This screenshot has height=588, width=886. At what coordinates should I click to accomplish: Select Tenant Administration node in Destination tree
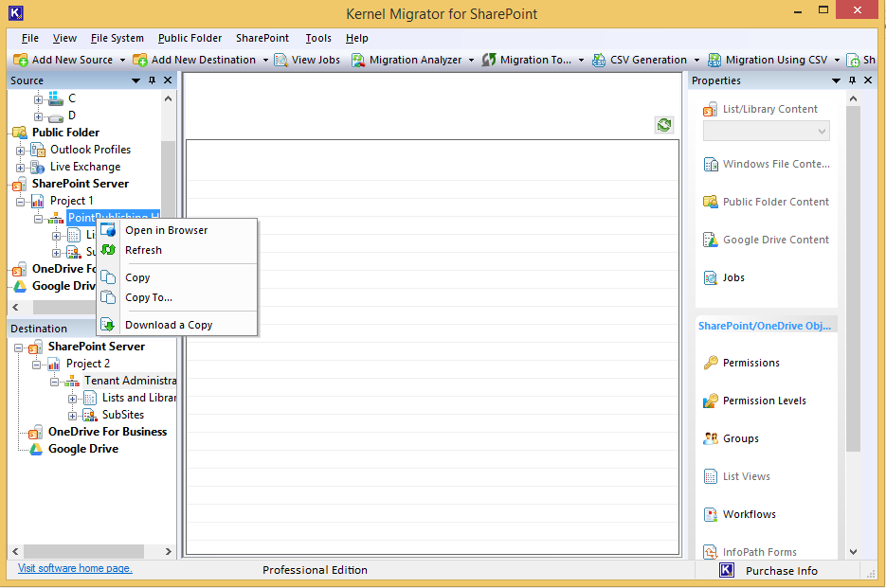pyautogui.click(x=130, y=381)
